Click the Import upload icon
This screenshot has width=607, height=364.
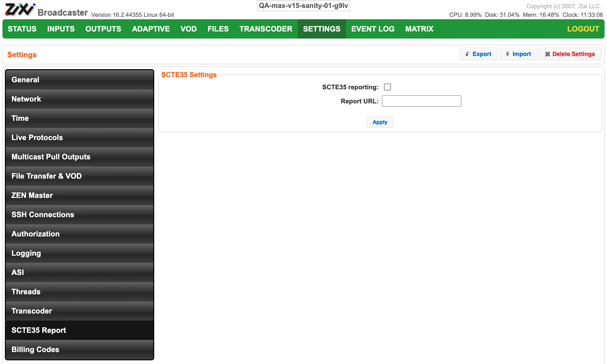pos(507,54)
